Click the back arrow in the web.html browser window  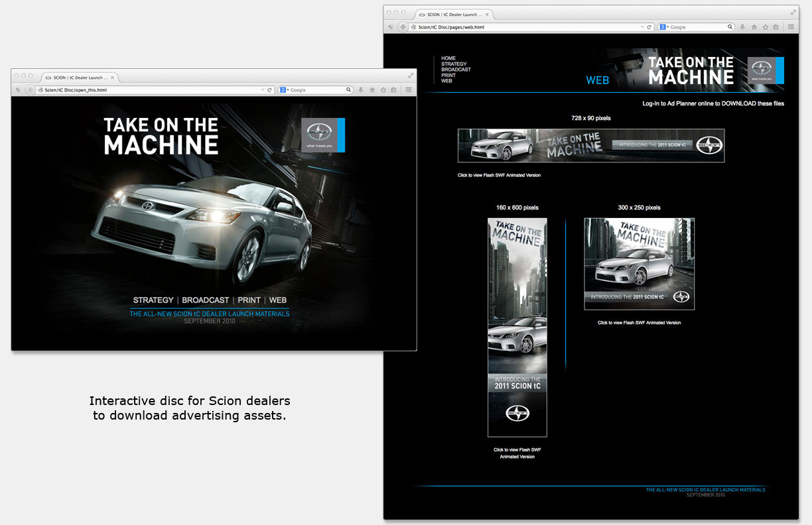[402, 27]
